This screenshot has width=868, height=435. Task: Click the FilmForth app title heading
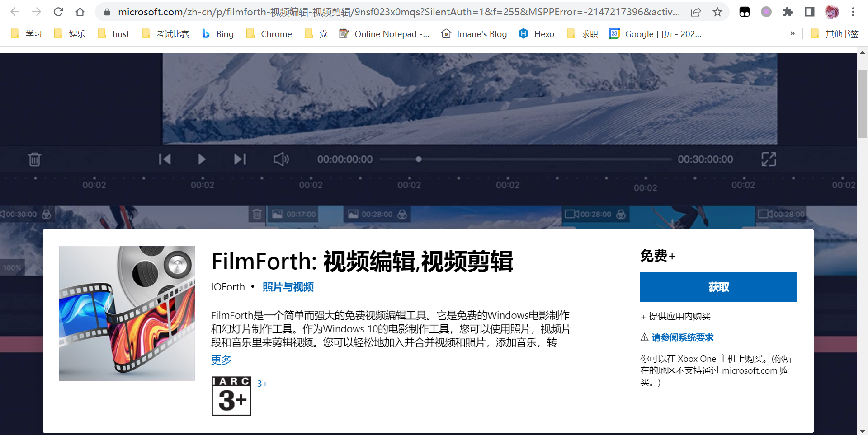(x=362, y=262)
